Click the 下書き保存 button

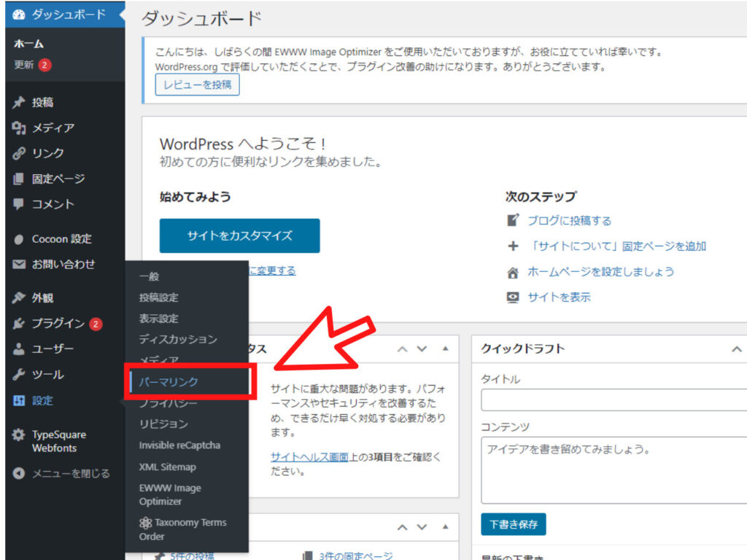coord(514,524)
